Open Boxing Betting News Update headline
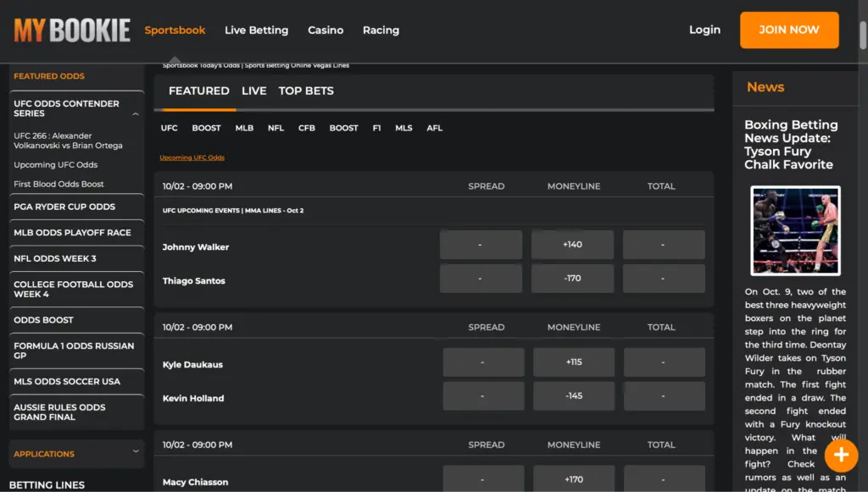 click(791, 145)
